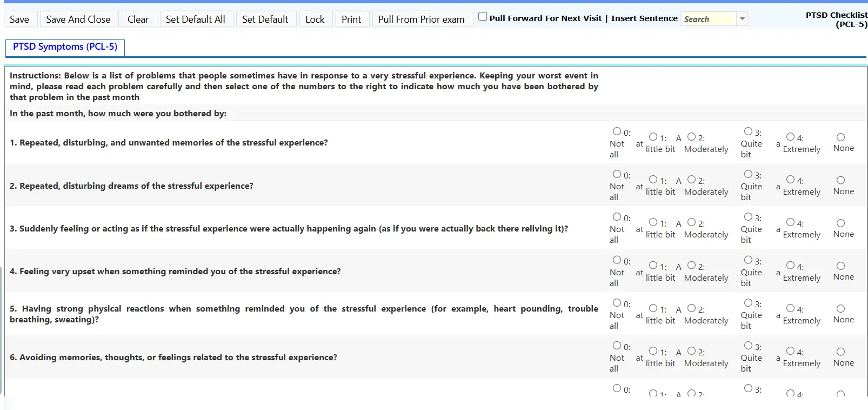Choose 'None' for question 6 avoiding memories
Screen dimensions: 868x410
(x=840, y=352)
